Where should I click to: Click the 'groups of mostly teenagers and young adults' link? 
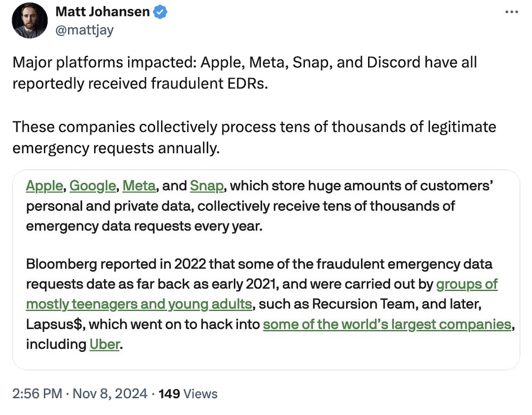point(138,304)
